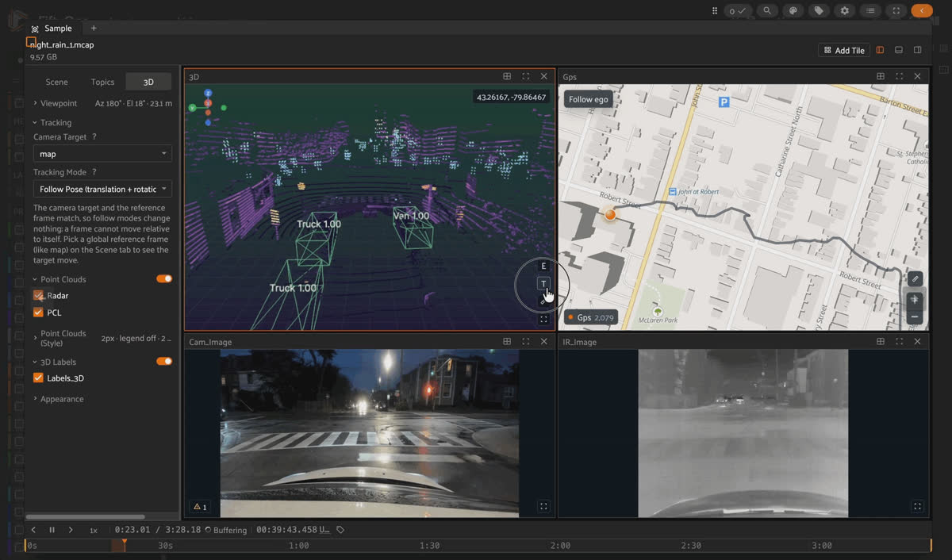
Task: Click the E button in 3D view
Action: click(543, 267)
